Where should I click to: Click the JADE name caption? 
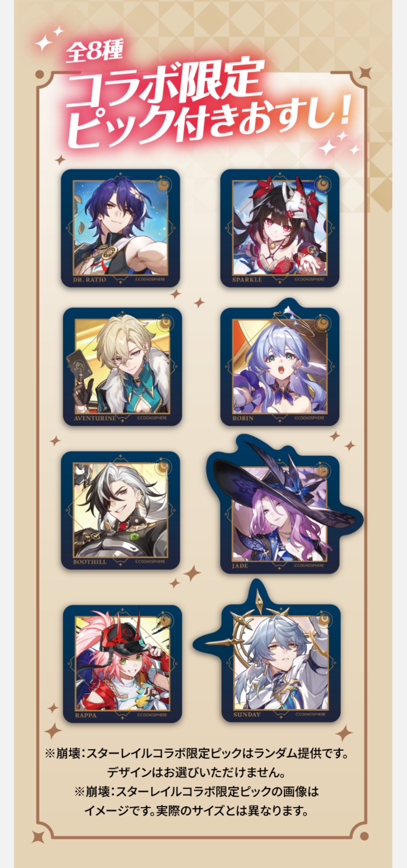coord(240,566)
